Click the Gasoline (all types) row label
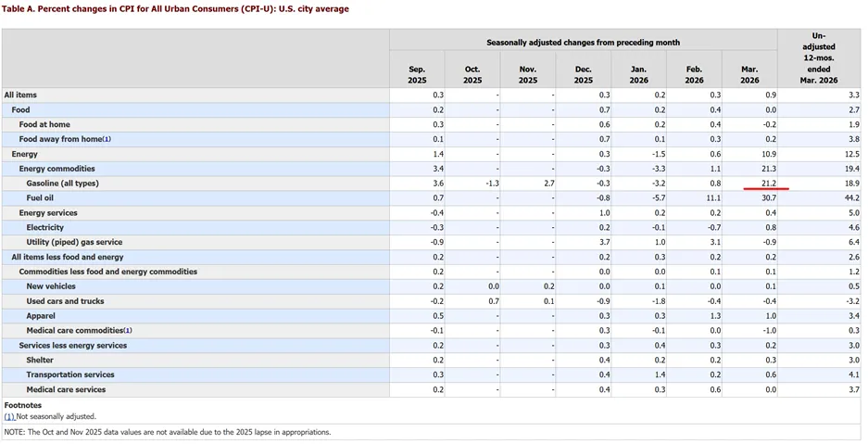Viewport: 868px width, 444px height. 63,184
